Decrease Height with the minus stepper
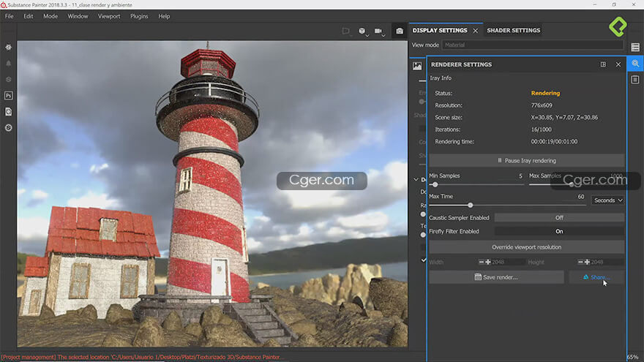Screen dimensions: 644x362 point(580,262)
